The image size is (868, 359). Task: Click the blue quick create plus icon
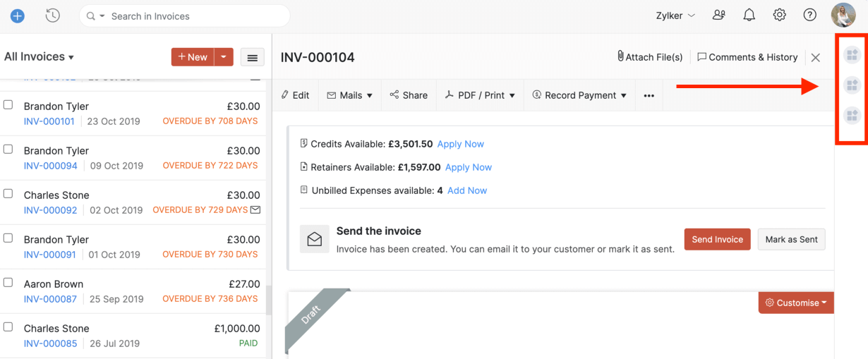tap(18, 16)
